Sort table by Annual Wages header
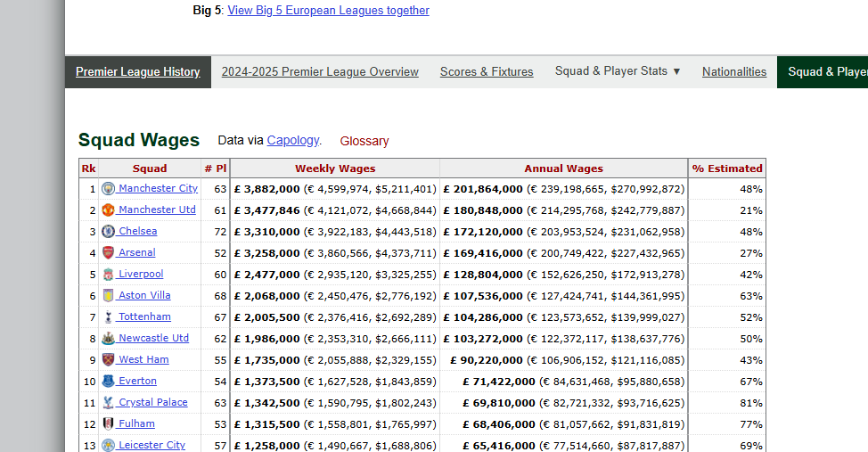Image resolution: width=868 pixels, height=452 pixels. coord(563,168)
